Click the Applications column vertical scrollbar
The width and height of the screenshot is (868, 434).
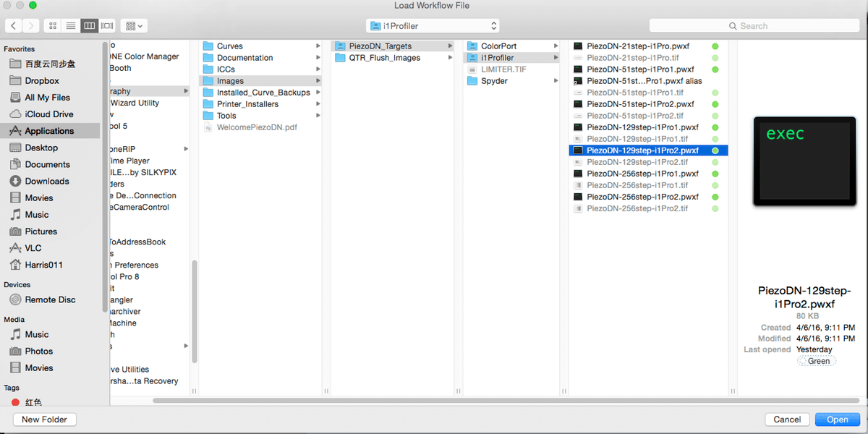click(194, 312)
